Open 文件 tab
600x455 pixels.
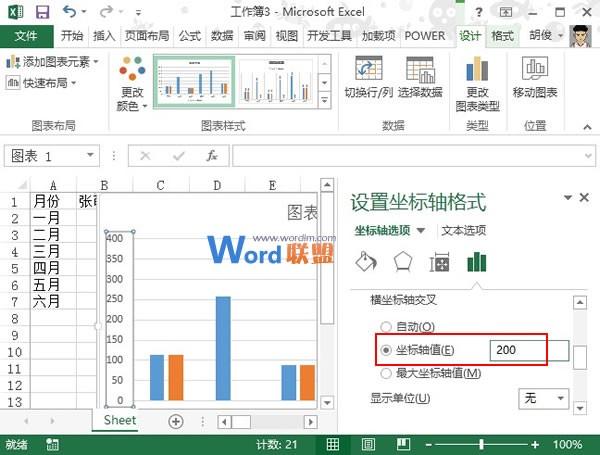(x=26, y=36)
